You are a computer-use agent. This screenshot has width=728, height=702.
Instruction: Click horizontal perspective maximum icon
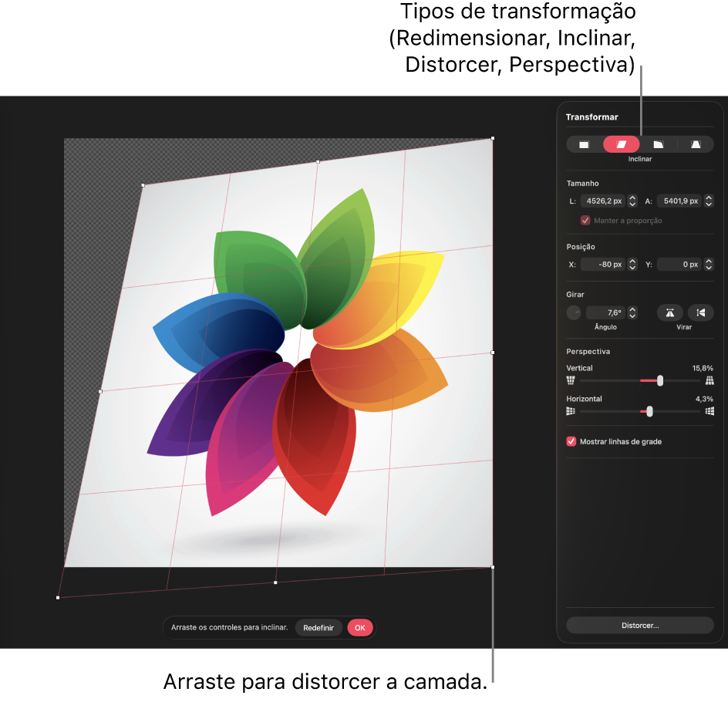(x=709, y=411)
